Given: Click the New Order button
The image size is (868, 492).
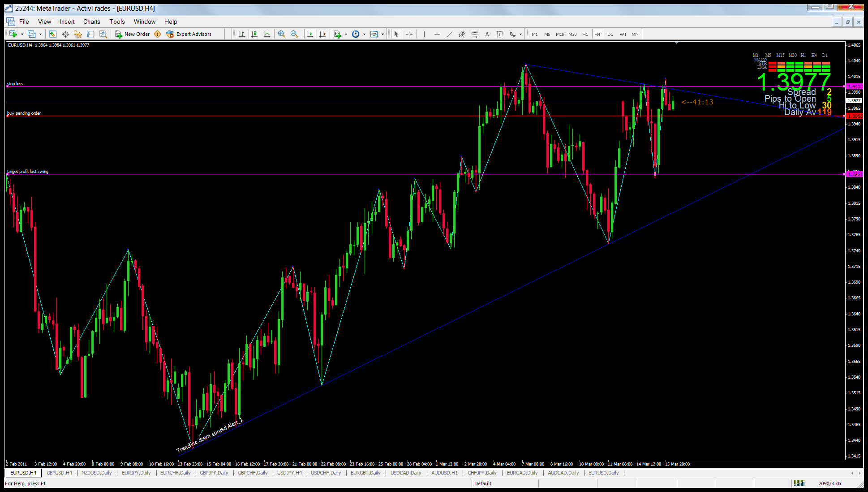Looking at the screenshot, I should pos(133,34).
